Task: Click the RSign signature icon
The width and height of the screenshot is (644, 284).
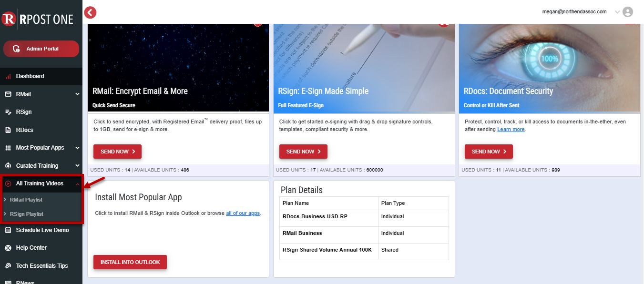Action: click(x=8, y=112)
